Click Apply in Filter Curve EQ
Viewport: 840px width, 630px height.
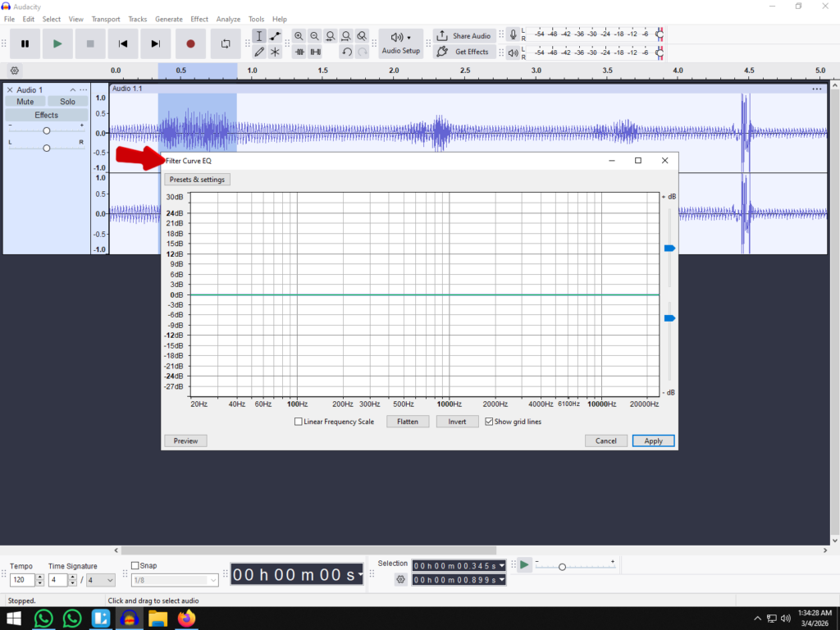[653, 441]
